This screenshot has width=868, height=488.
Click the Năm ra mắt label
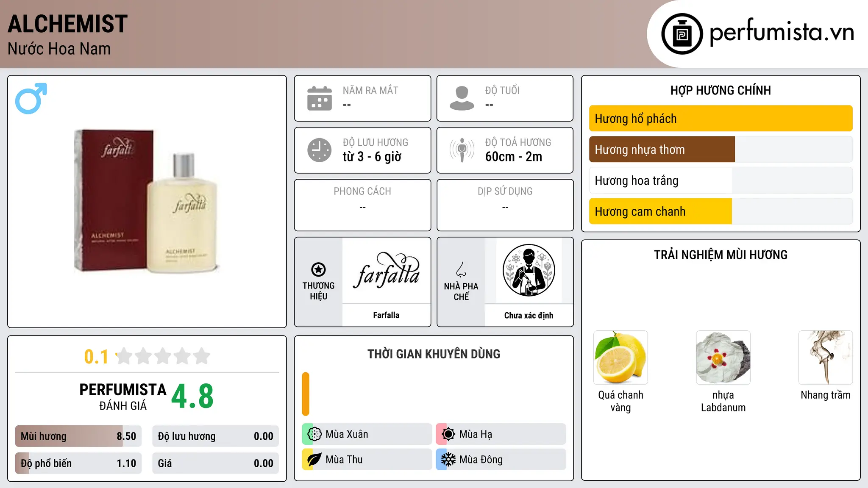[370, 90]
